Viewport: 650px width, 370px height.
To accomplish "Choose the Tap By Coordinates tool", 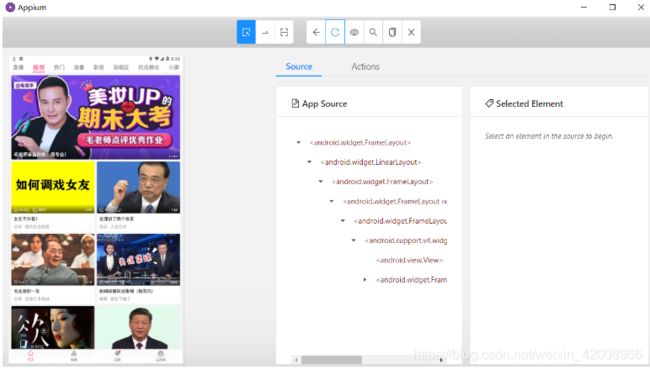I will pyautogui.click(x=284, y=32).
